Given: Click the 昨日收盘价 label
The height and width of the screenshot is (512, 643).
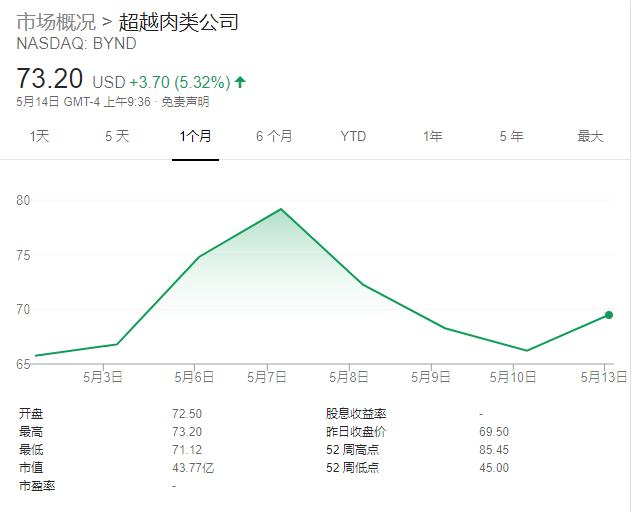Looking at the screenshot, I should click(x=356, y=432).
